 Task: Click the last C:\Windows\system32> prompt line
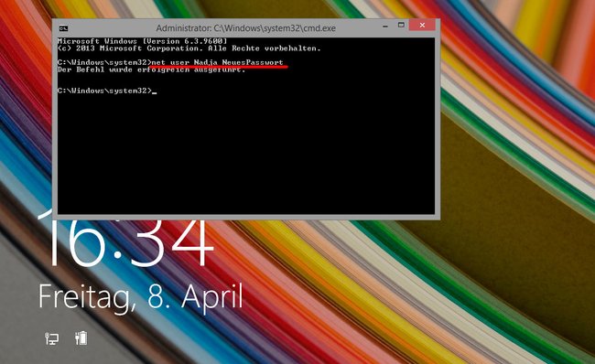107,91
